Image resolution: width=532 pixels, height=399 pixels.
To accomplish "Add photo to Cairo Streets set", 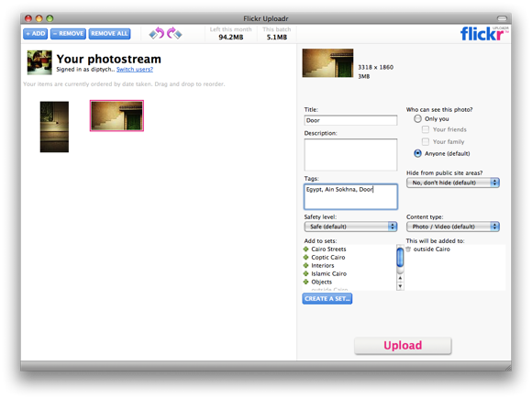I will 306,249.
